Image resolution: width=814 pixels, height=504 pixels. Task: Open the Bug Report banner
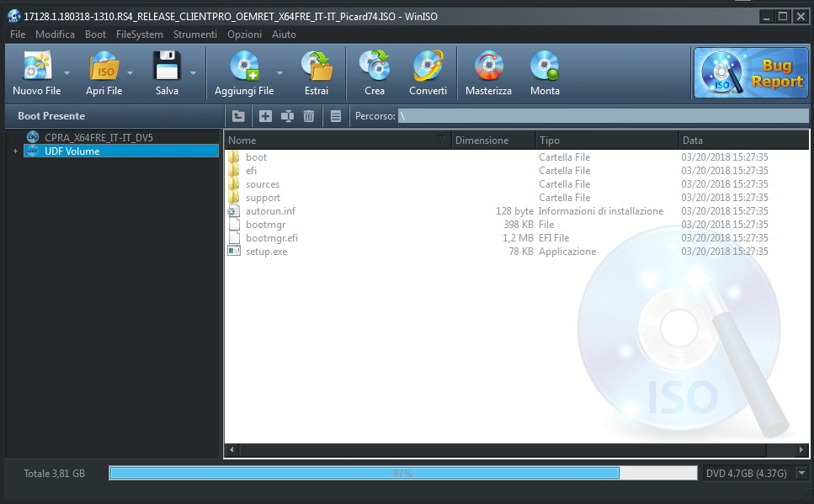tap(751, 72)
